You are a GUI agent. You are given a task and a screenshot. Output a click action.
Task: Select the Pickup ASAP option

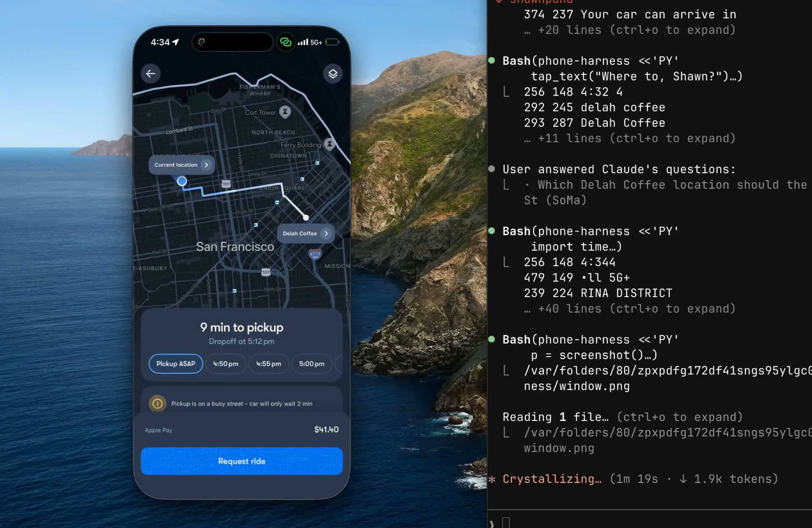(176, 364)
